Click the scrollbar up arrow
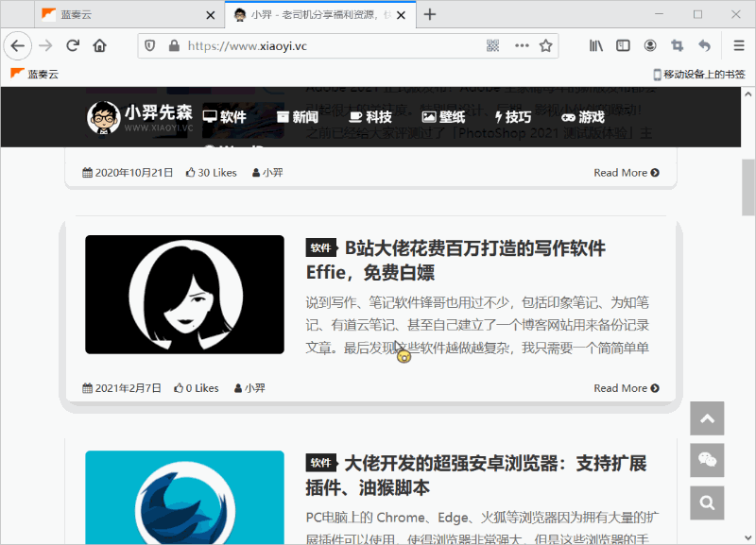 pos(748,94)
